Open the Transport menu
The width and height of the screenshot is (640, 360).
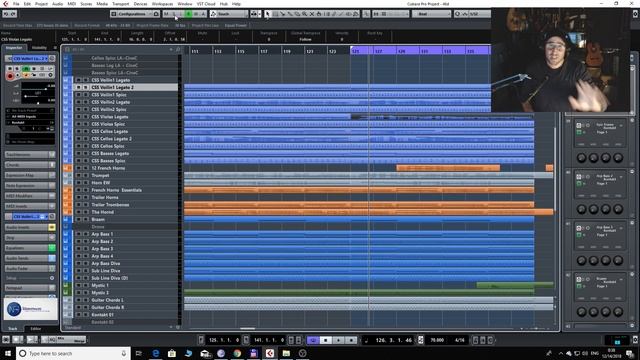point(120,4)
